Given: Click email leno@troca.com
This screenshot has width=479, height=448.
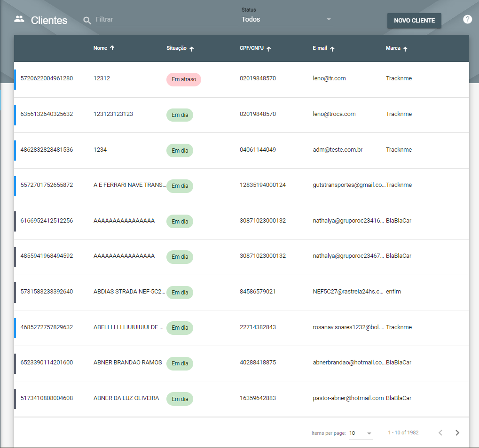Looking at the screenshot, I should [334, 114].
